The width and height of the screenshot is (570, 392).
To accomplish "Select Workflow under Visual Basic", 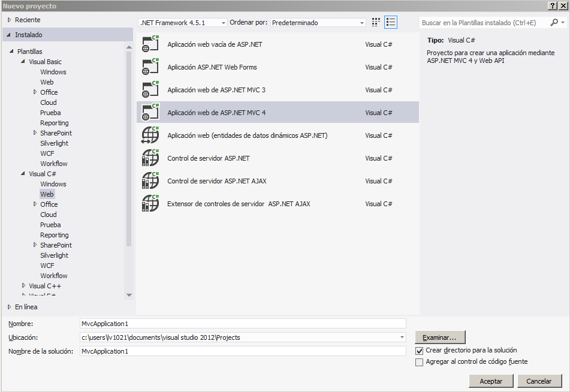I will pos(54,164).
